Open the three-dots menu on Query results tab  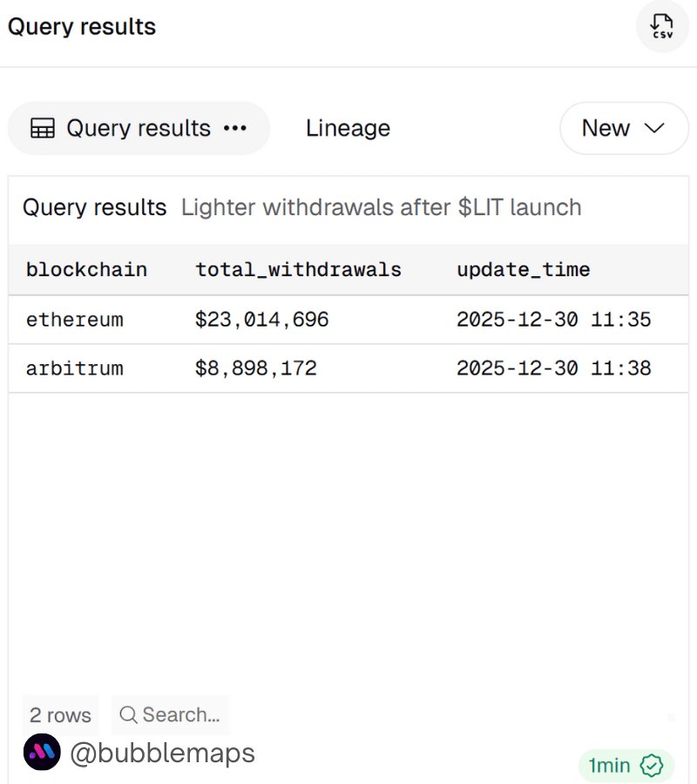[235, 129]
